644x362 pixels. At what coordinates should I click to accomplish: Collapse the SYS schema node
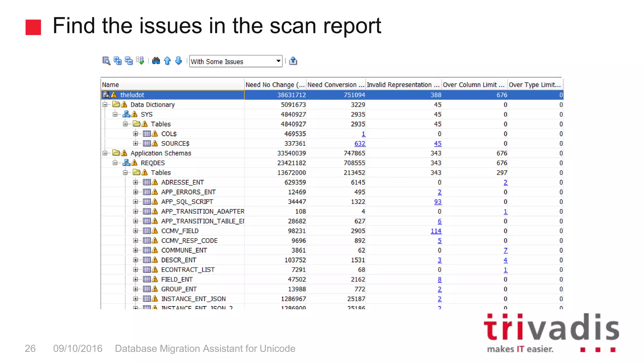click(x=115, y=114)
